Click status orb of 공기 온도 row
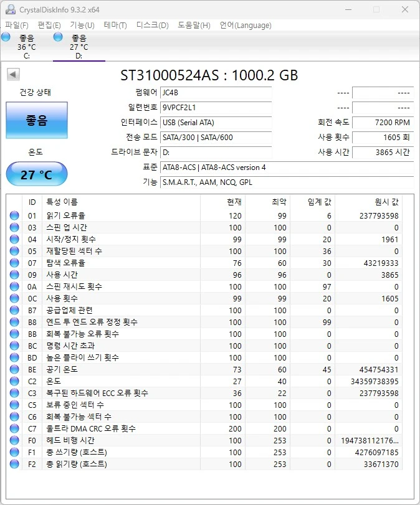Image resolution: width=420 pixels, height=505 pixels. pos(14,369)
